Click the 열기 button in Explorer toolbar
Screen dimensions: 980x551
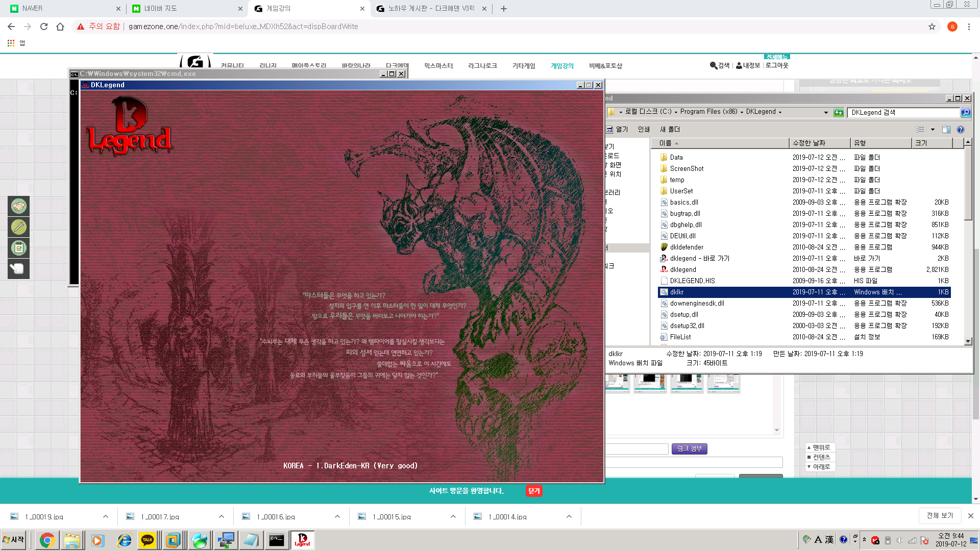point(618,130)
